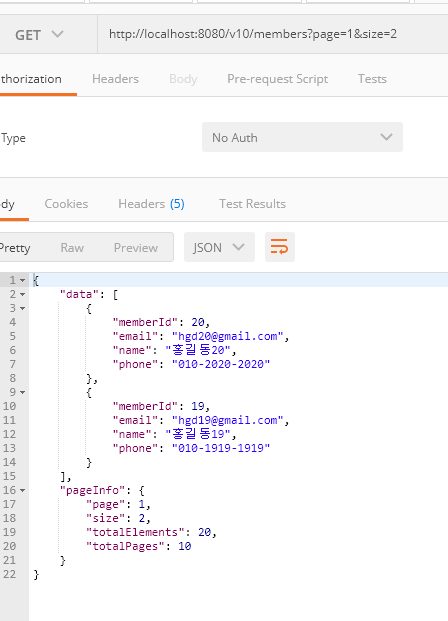Open the JSON format dropdown
This screenshot has height=621, width=448.
pyautogui.click(x=219, y=247)
